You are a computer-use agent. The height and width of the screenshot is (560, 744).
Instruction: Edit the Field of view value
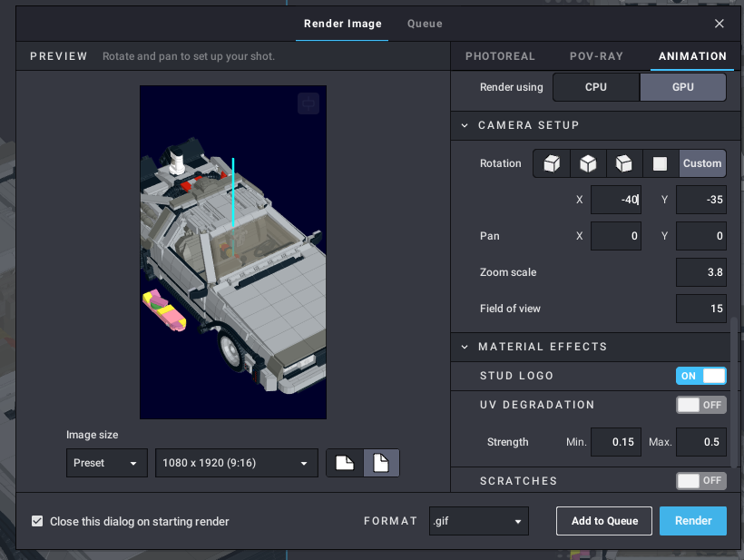pyautogui.click(x=701, y=309)
